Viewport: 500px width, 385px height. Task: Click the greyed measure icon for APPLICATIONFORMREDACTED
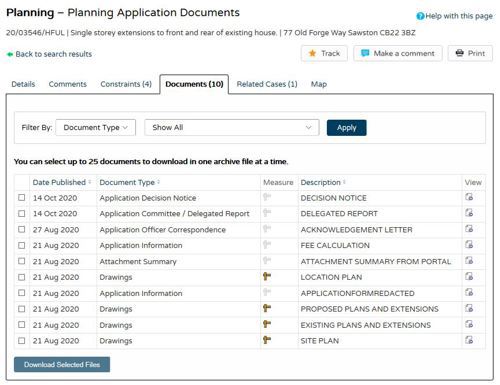[267, 292]
